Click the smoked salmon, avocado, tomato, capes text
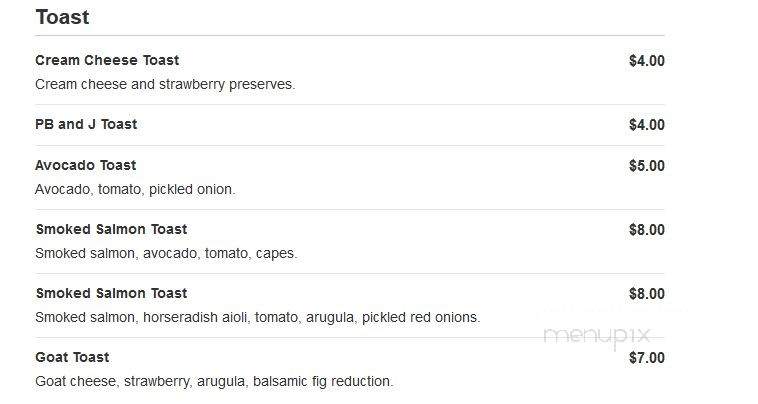The height and width of the screenshot is (404, 758). pyautogui.click(x=166, y=253)
